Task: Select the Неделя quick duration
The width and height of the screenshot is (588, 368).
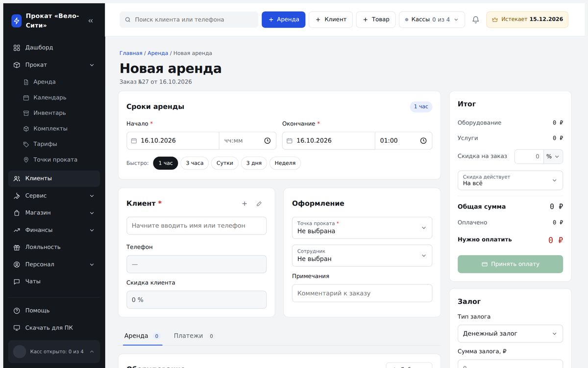Action: click(x=285, y=163)
